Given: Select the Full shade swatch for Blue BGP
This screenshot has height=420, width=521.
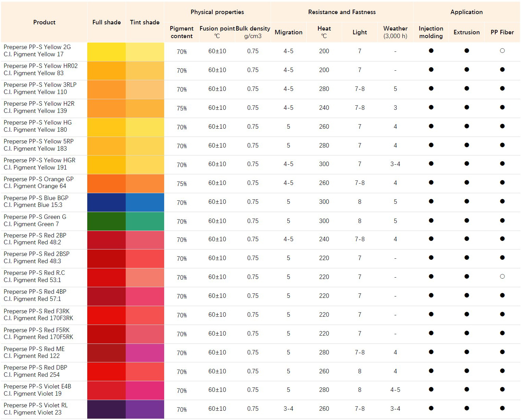Looking at the screenshot, I should (106, 202).
